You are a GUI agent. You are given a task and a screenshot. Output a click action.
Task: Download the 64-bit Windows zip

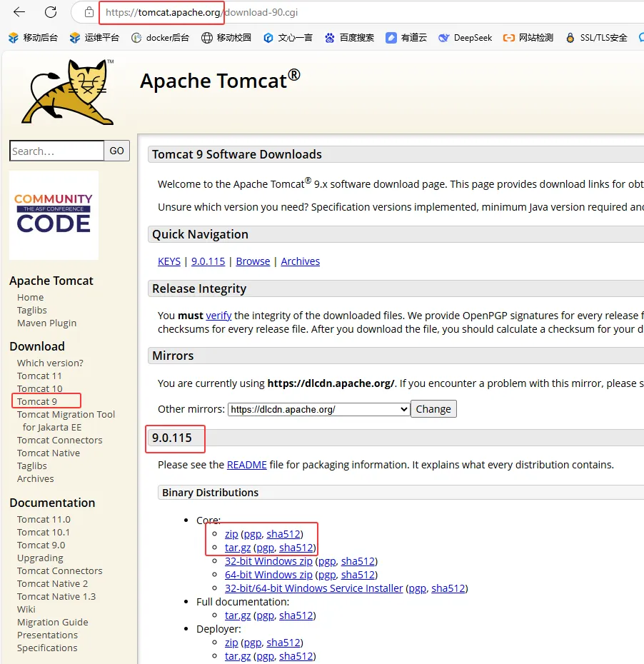coord(268,575)
